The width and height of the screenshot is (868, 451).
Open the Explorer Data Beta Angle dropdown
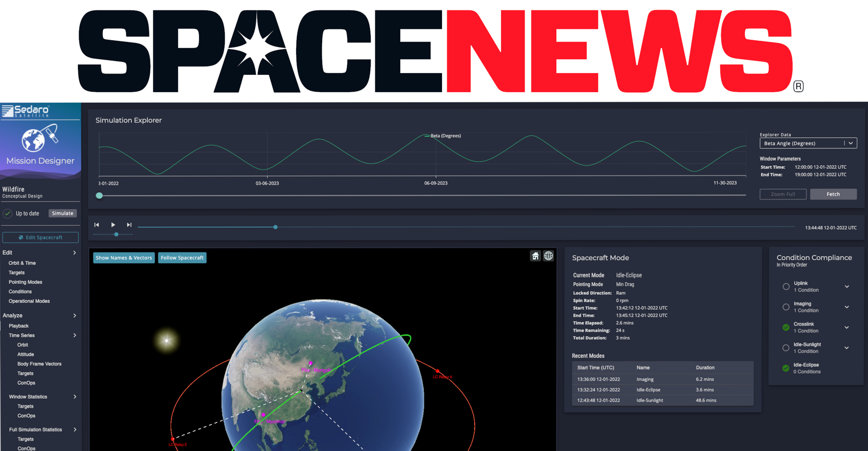coord(808,143)
